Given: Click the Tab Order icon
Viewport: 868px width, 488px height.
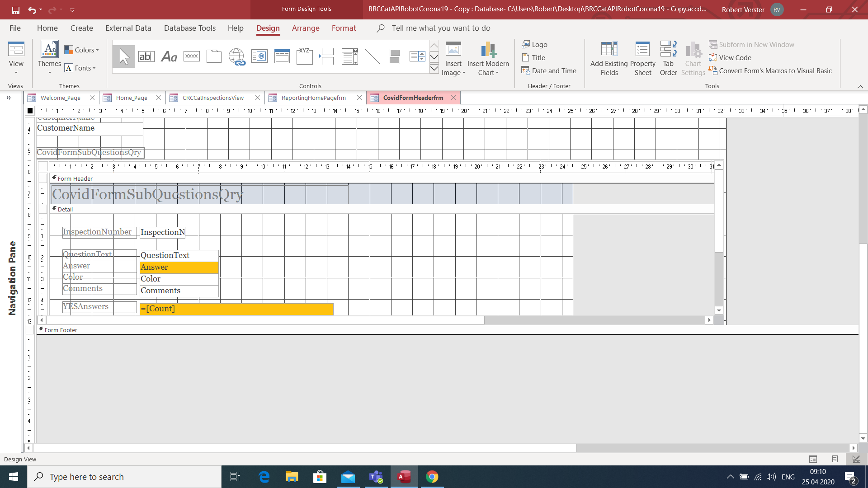Looking at the screenshot, I should tap(668, 59).
